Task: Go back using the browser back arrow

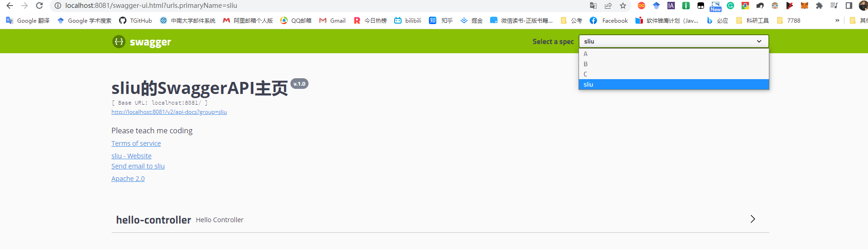Action: (10, 6)
